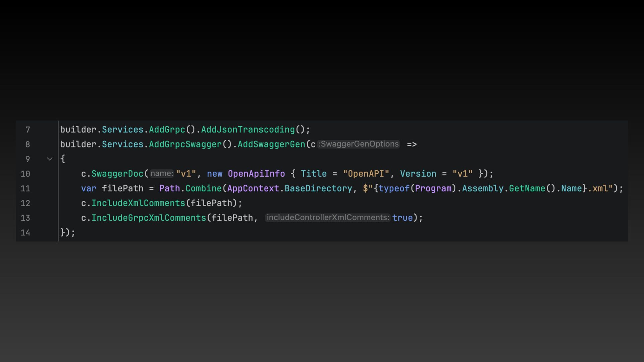Click line number 8 in gutter
Viewport: 644px width, 362px height.
pos(28,144)
